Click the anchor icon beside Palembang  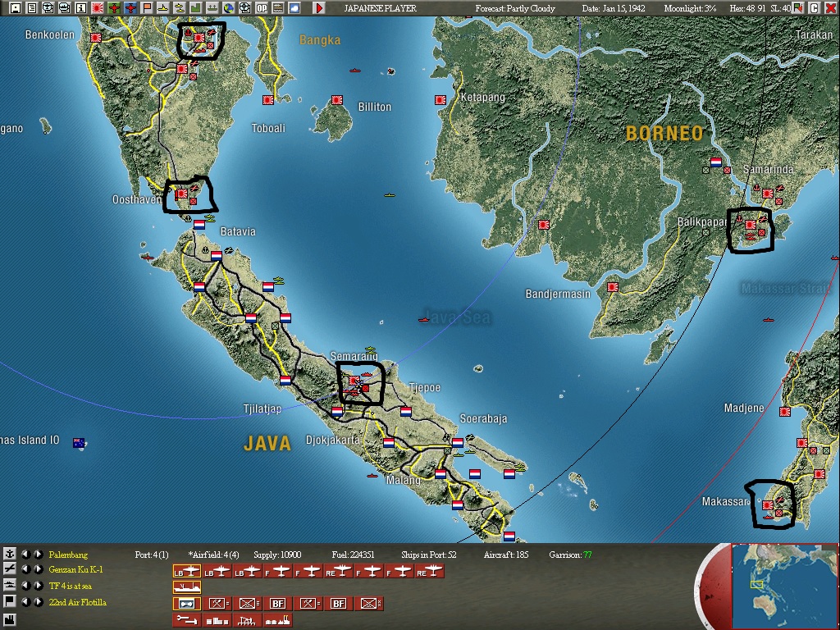click(10, 554)
